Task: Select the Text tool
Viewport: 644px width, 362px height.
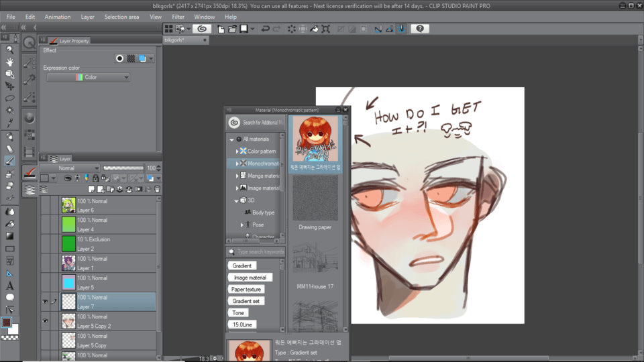Action: click(x=9, y=286)
